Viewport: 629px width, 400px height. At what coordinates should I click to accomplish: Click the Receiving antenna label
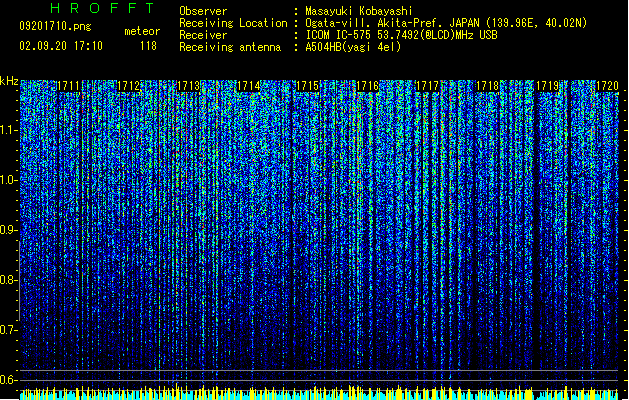pos(230,47)
